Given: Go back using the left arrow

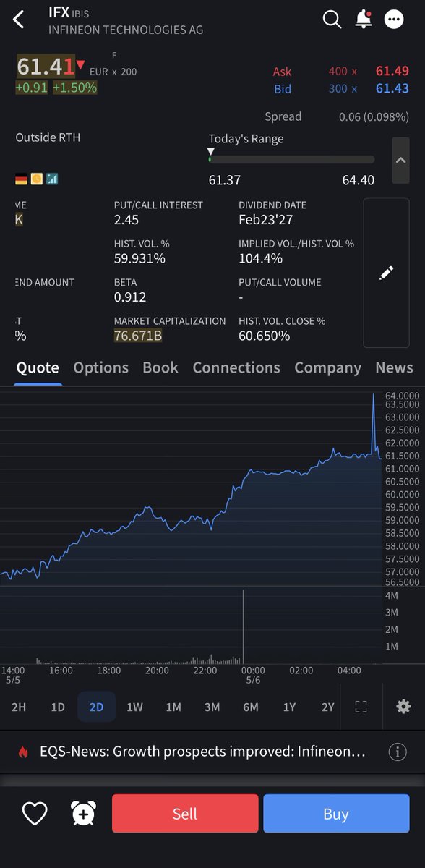Looking at the screenshot, I should 19,20.
